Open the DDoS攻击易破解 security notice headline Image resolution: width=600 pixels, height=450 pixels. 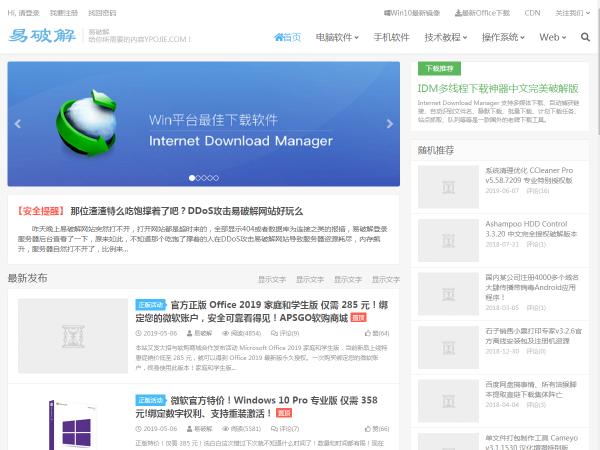tap(187, 211)
